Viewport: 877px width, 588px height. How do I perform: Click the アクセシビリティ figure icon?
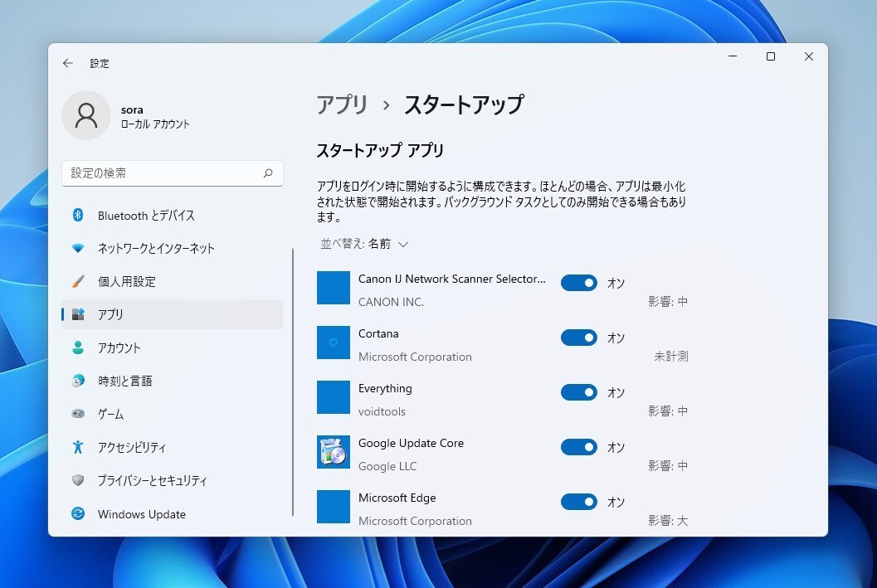point(78,448)
